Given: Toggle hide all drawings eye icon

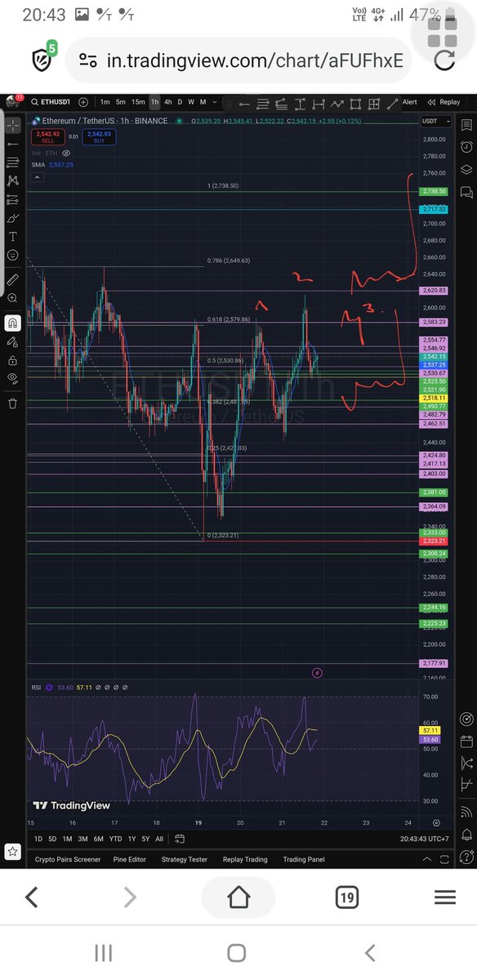Looking at the screenshot, I should pyautogui.click(x=12, y=378).
